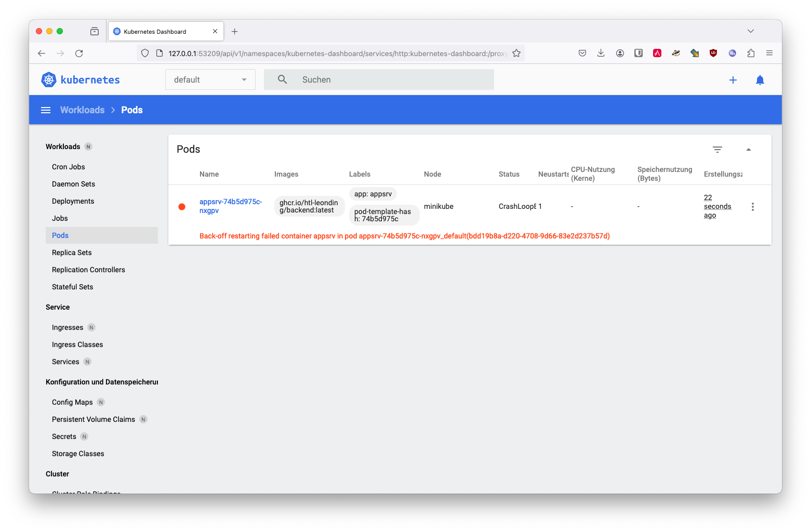Select Pods in the sidebar

click(x=102, y=235)
